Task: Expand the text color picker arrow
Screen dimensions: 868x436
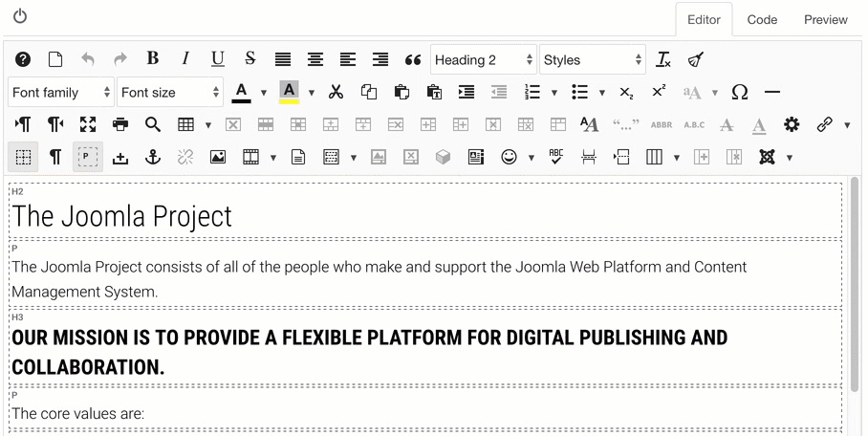Action: (x=264, y=93)
